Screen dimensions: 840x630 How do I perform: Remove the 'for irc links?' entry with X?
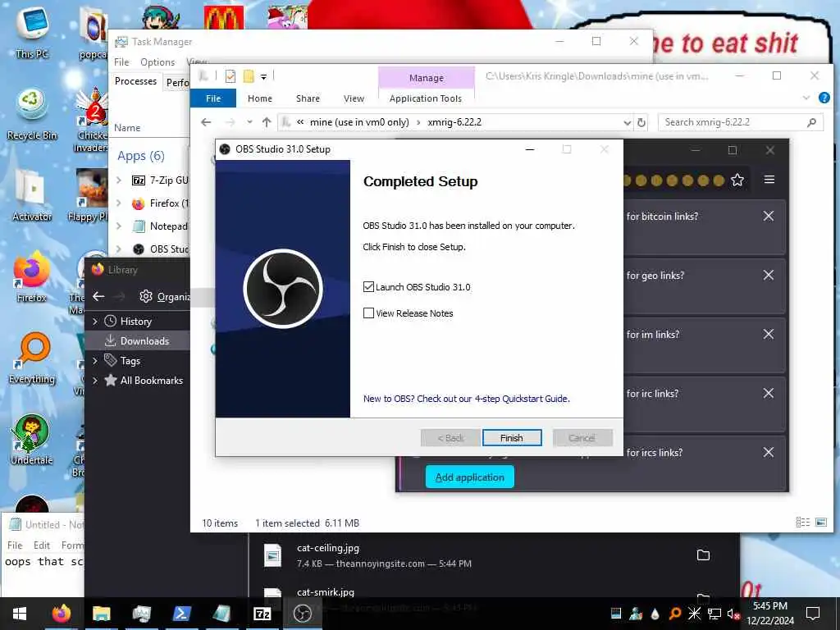click(x=768, y=393)
